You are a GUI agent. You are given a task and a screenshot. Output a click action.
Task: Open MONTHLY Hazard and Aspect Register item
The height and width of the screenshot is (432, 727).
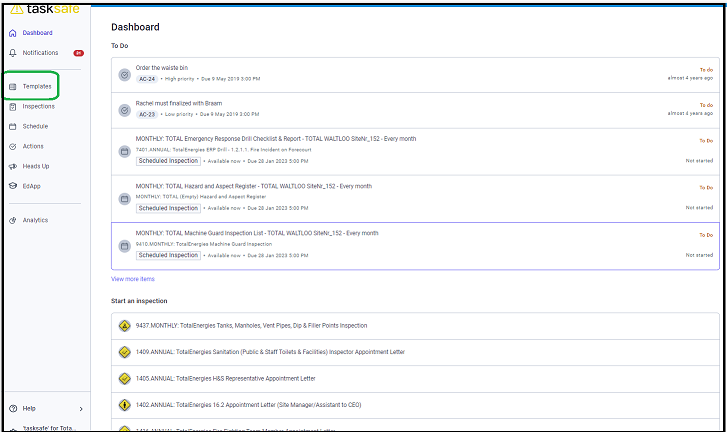click(415, 199)
